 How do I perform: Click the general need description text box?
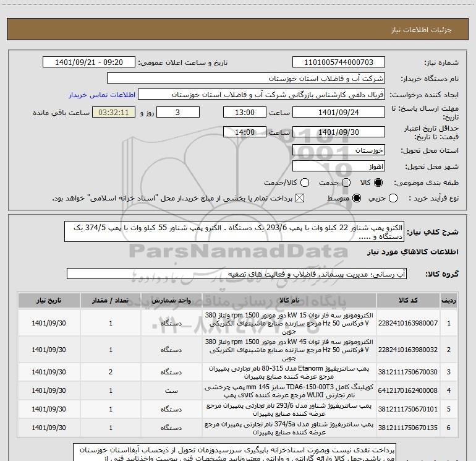[x=234, y=232]
